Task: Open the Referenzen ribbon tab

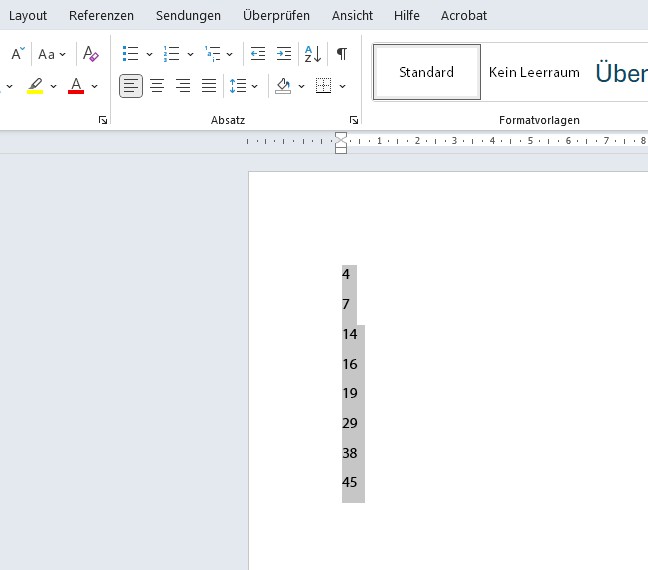Action: click(101, 15)
